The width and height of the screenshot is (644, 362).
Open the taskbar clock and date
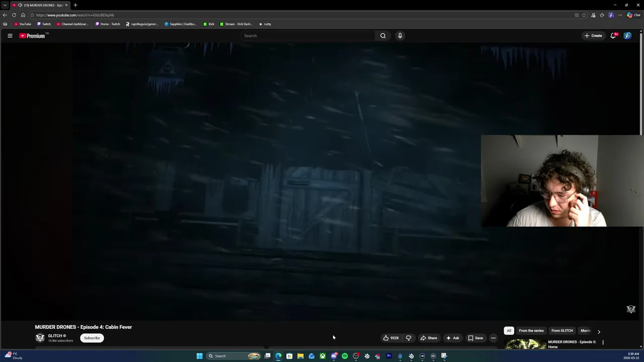point(631,356)
